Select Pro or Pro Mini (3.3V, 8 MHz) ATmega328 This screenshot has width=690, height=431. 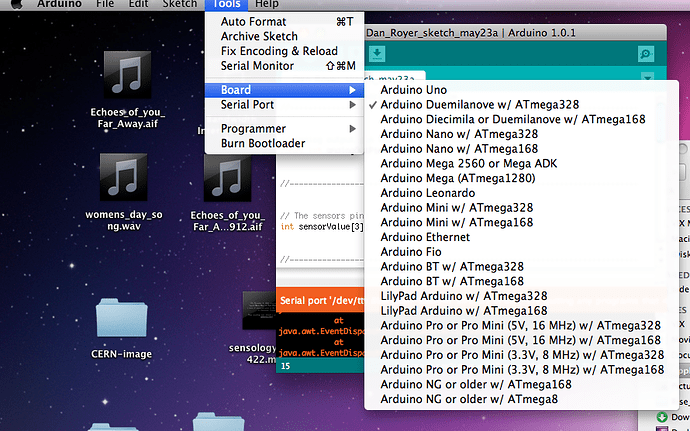pos(522,355)
